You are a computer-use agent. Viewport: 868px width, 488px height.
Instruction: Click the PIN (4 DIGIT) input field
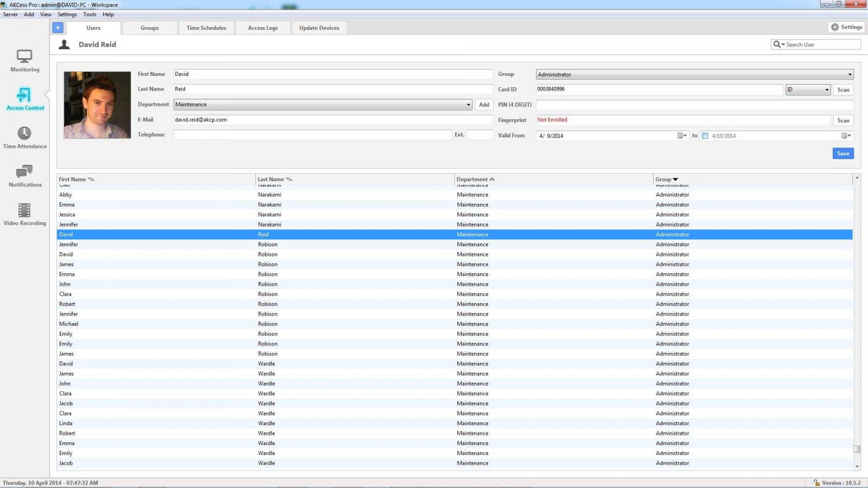pos(694,105)
